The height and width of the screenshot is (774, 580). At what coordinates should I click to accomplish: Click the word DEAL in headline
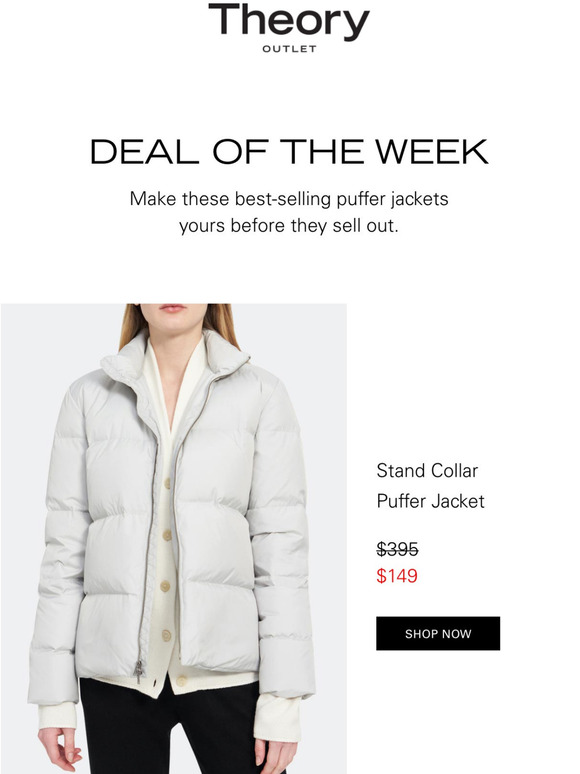point(144,152)
